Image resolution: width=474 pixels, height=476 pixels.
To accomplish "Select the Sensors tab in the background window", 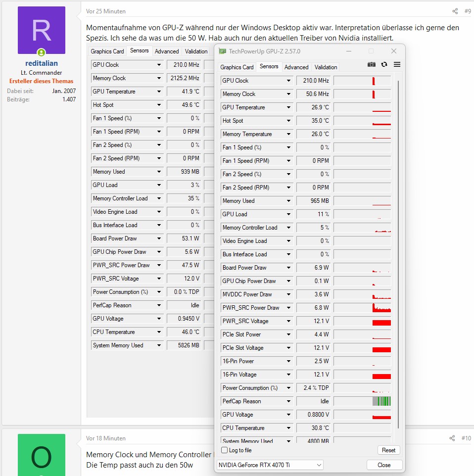I will coord(140,50).
